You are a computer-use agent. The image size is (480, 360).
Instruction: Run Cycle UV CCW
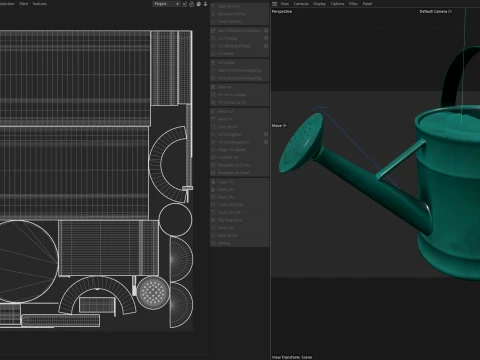(x=239, y=205)
